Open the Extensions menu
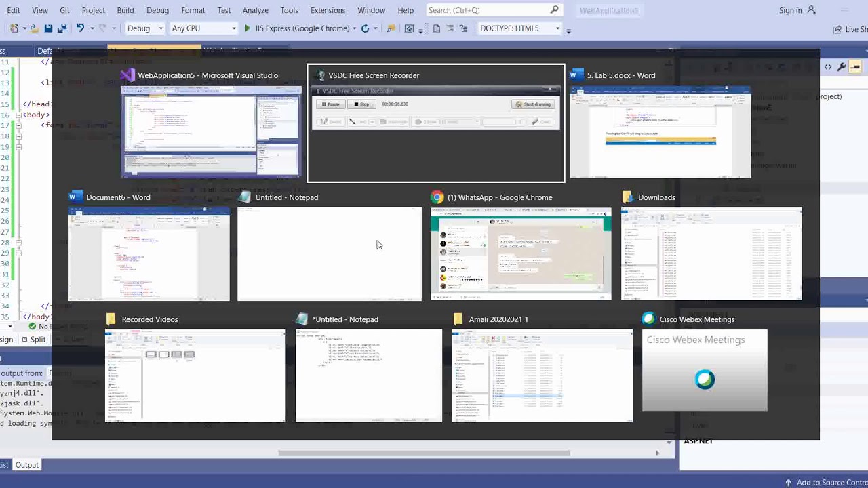The width and height of the screenshot is (868, 488). 328,10
